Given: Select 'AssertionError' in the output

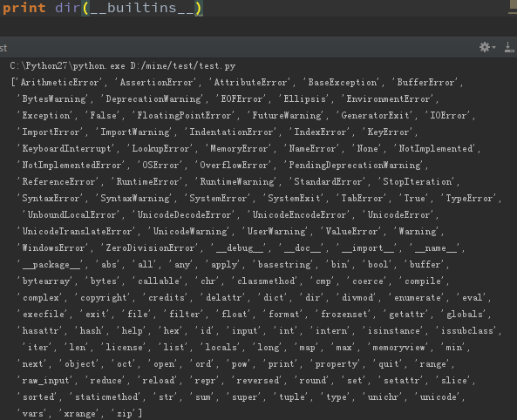Looking at the screenshot, I should tap(156, 82).
